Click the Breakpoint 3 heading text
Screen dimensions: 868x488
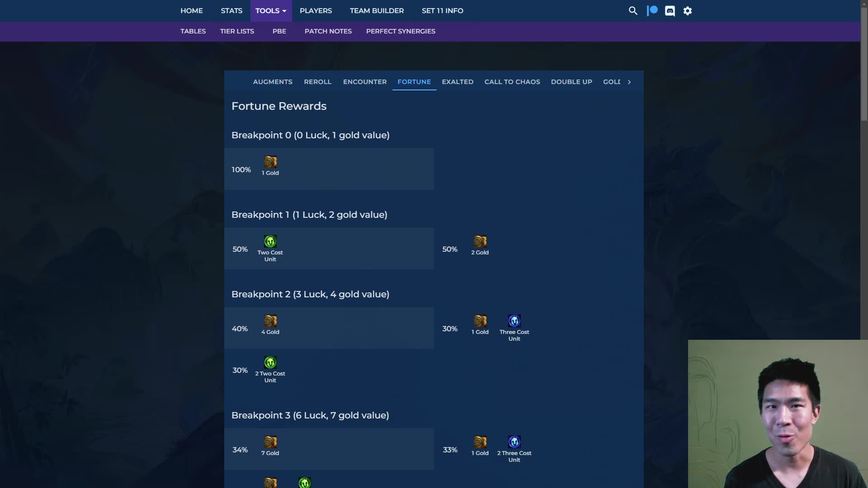(x=310, y=415)
